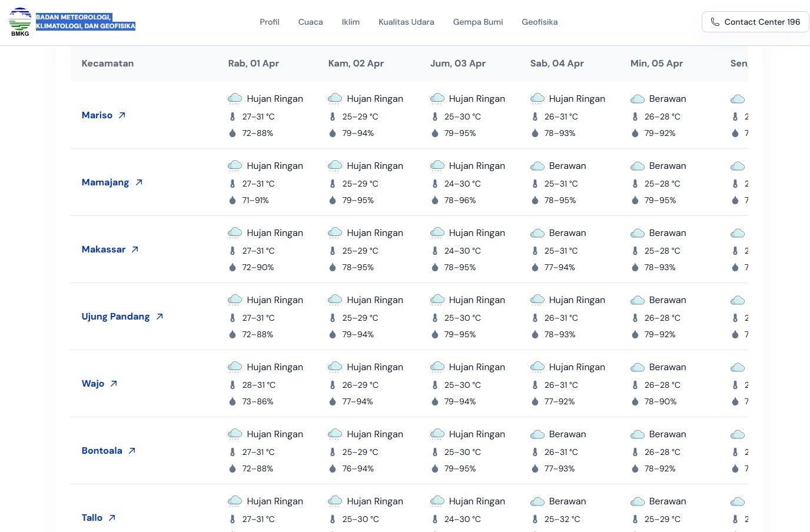Image resolution: width=810 pixels, height=532 pixels.
Task: Click humidity drop icon beside Bontoala 76–94%
Action: point(333,468)
